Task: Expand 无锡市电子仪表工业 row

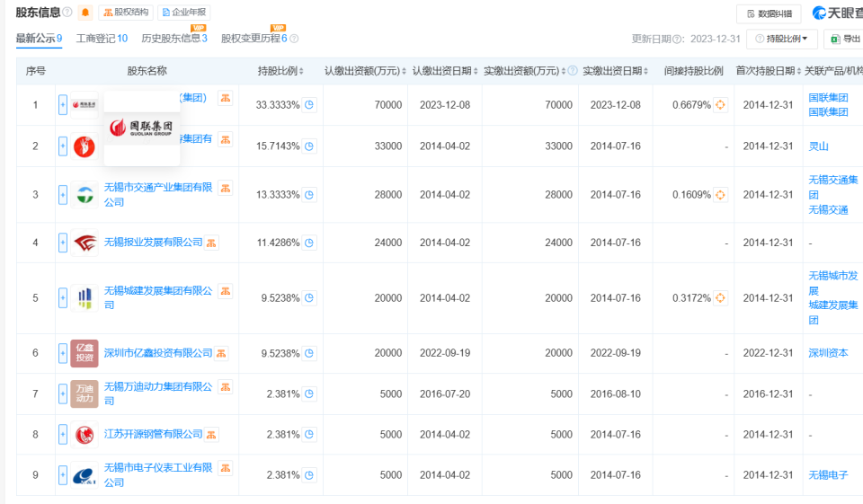Action: [63, 475]
